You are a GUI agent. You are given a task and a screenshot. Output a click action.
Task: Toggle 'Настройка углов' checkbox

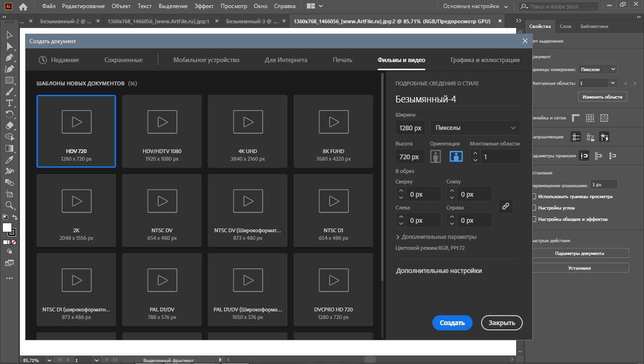[534, 208]
